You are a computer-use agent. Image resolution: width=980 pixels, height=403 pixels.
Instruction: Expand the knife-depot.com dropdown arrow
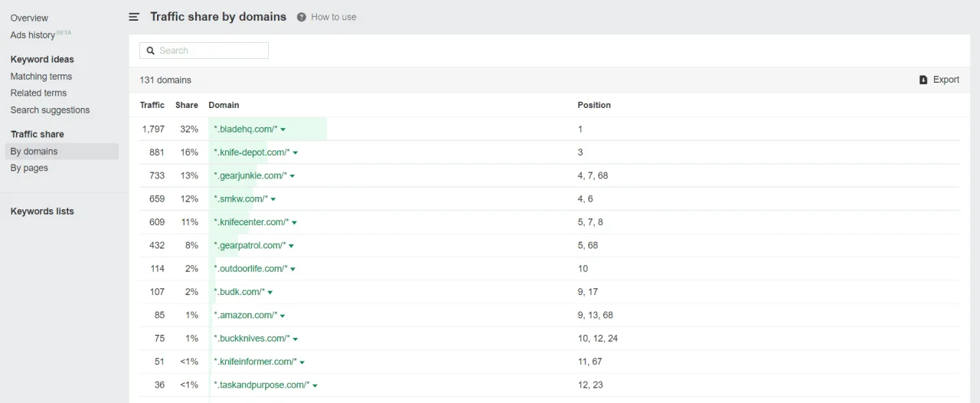tap(296, 152)
